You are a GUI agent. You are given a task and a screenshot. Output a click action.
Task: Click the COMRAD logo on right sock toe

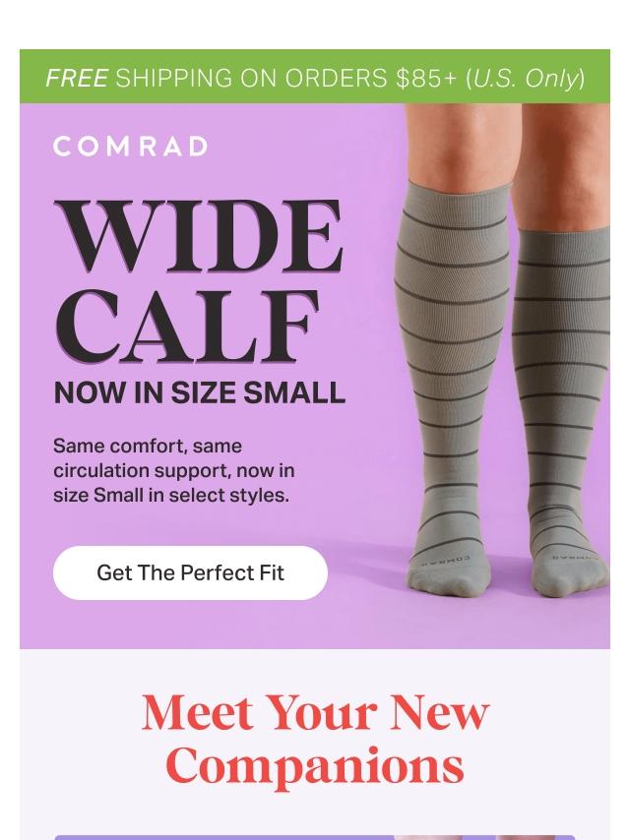point(577,557)
